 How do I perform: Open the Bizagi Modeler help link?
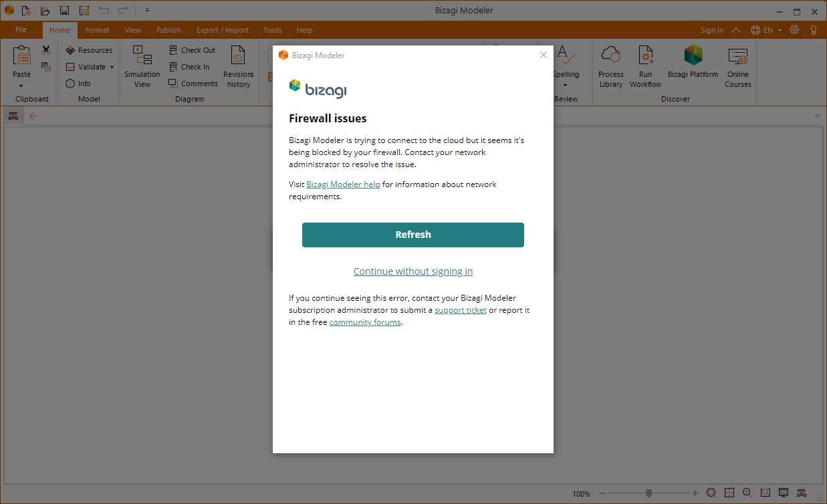[x=343, y=184]
